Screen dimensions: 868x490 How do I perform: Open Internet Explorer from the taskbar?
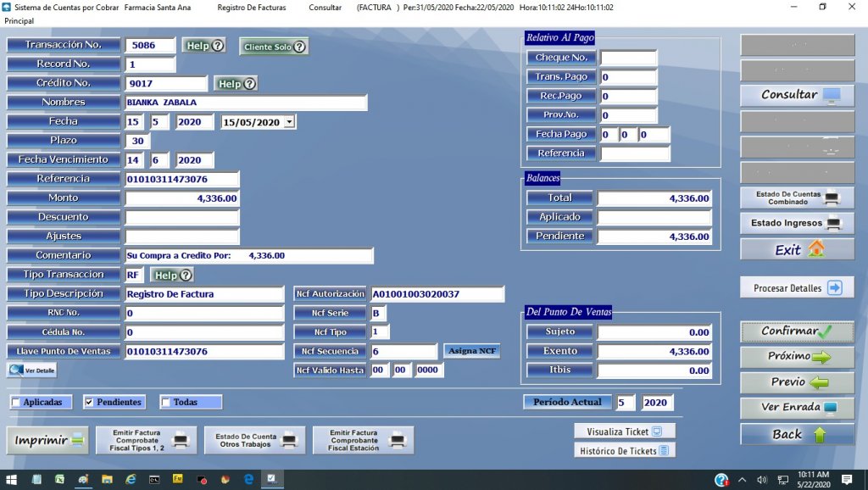point(131,480)
